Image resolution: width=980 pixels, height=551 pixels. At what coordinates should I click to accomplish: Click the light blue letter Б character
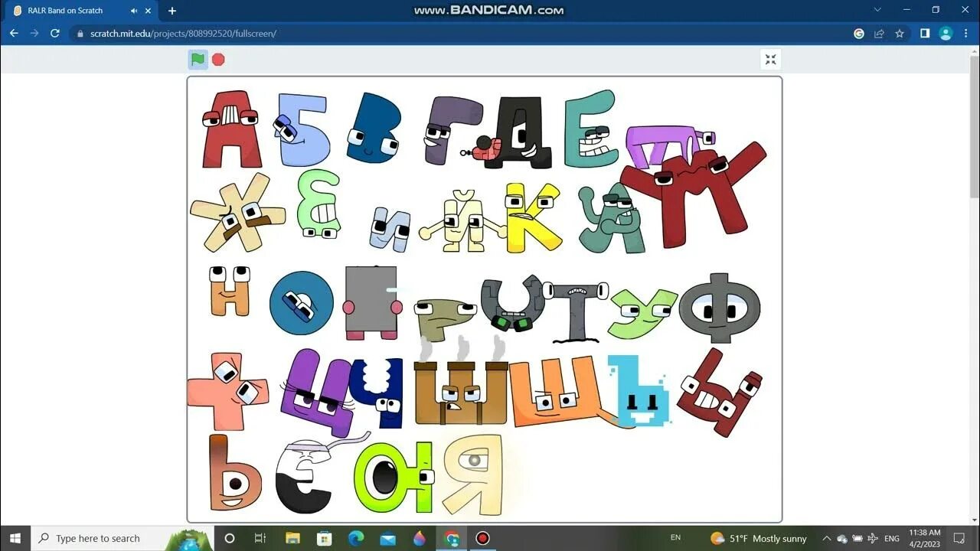302,130
